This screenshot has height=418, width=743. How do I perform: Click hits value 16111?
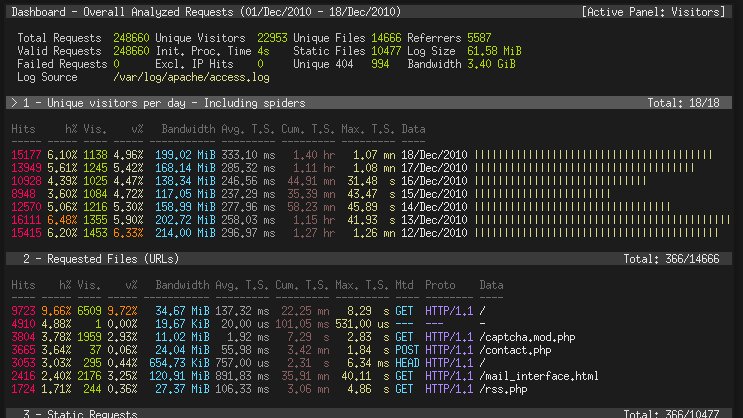click(26, 220)
